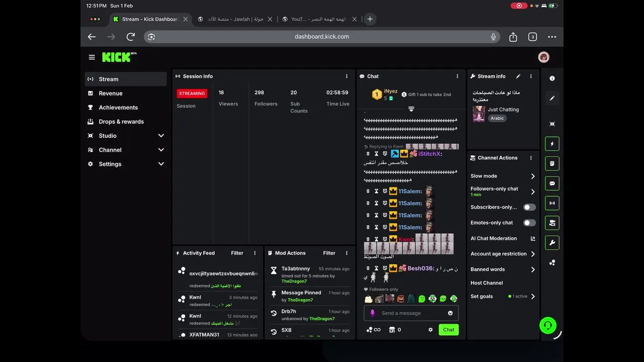644x362 pixels.
Task: Go back in browser toolbar
Action: [92, 37]
